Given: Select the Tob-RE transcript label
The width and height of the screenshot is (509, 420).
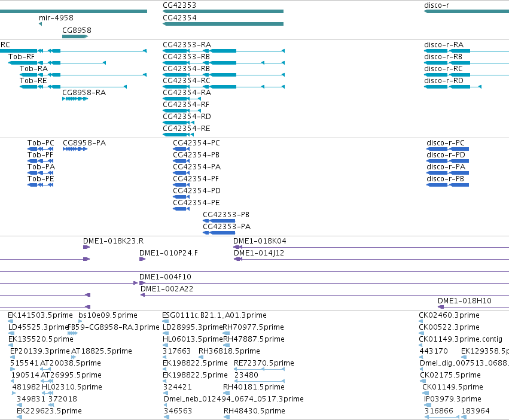Looking at the screenshot, I should [x=33, y=81].
